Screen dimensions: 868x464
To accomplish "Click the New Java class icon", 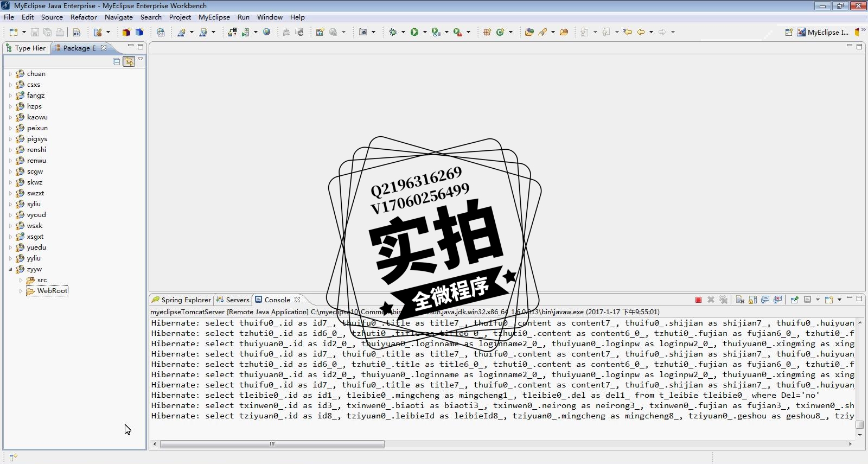I will click(500, 32).
